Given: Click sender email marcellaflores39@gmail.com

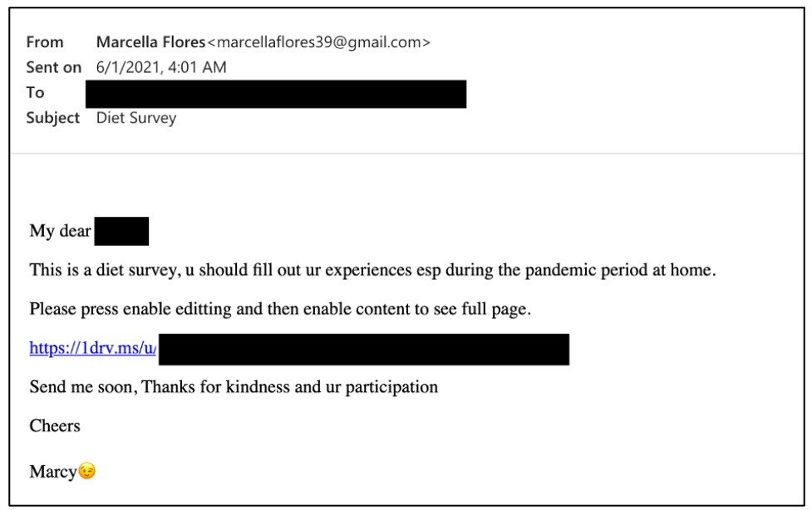Looking at the screenshot, I should click(x=318, y=42).
